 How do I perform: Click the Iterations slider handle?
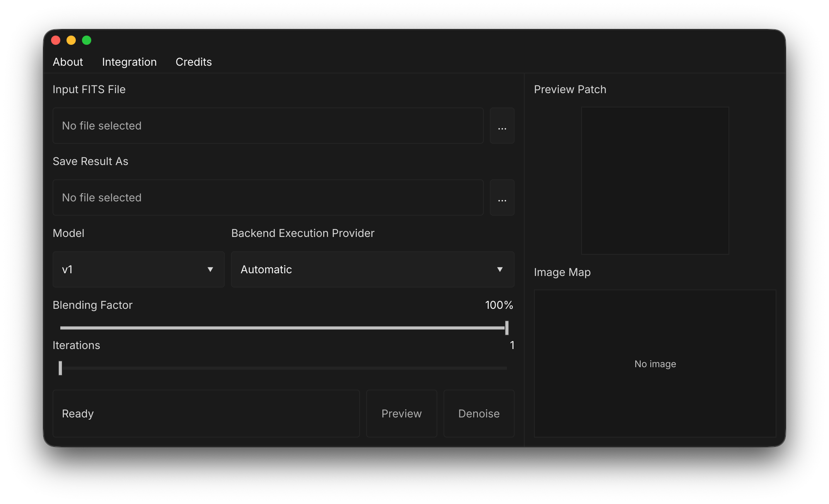(60, 368)
